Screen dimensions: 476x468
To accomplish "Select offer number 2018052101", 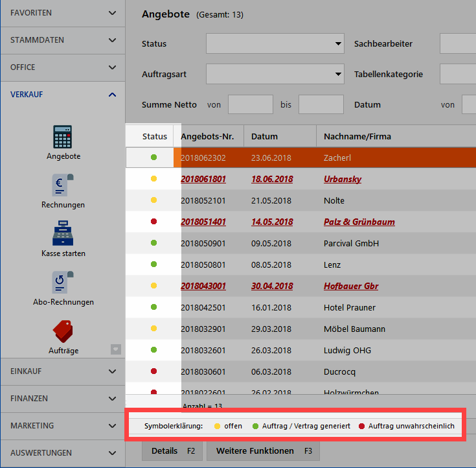I will pyautogui.click(x=203, y=200).
